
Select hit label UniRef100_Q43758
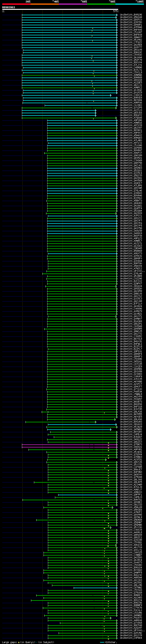click(x=131, y=228)
